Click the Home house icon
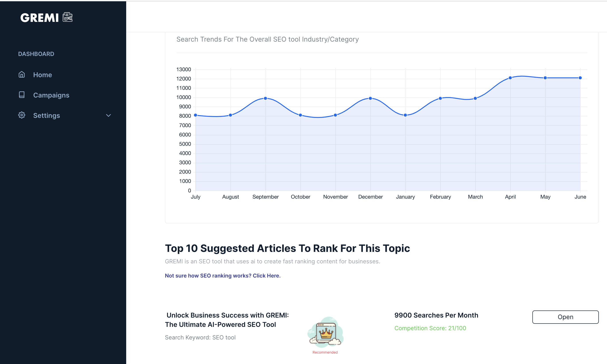 pos(22,75)
